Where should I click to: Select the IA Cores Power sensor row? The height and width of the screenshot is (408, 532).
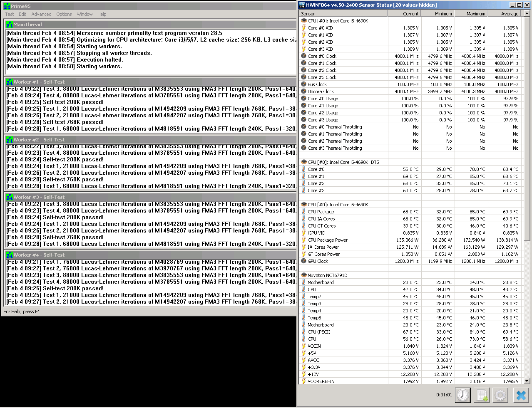click(411, 247)
